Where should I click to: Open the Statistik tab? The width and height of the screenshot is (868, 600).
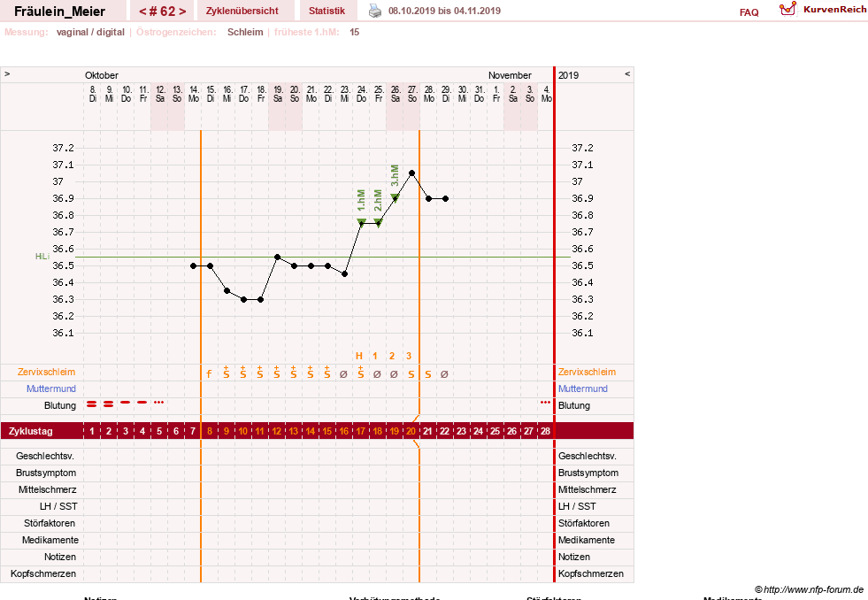[326, 11]
